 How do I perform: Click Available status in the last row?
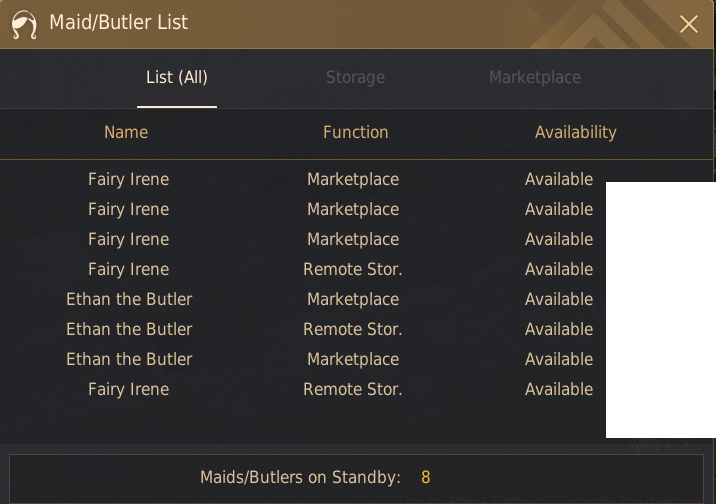pos(559,389)
